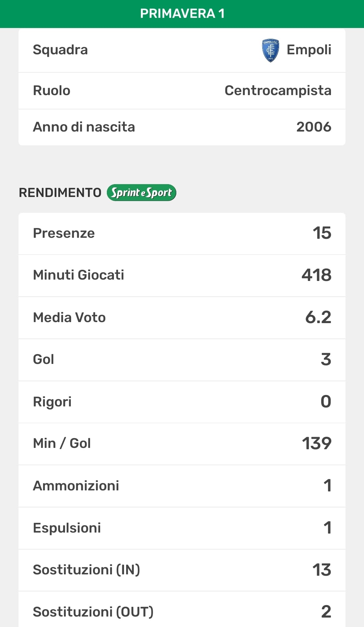This screenshot has width=364, height=627.
Task: Tap the Sostituzioni (OUT) row
Action: (182, 611)
